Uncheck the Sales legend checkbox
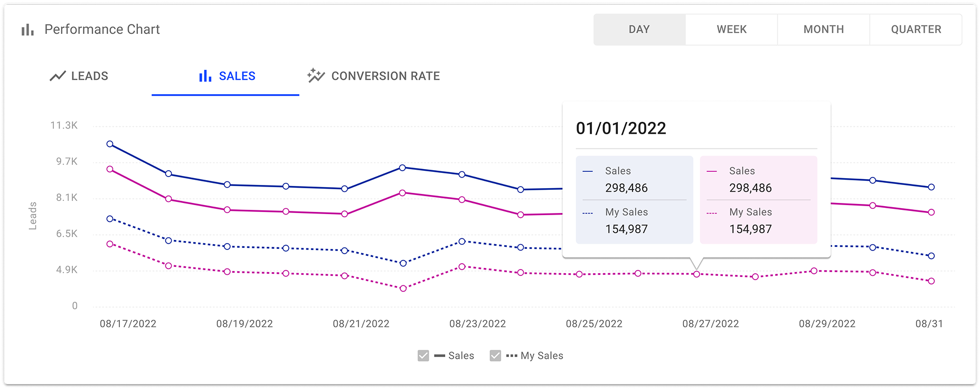The height and width of the screenshot is (389, 980). tap(423, 356)
